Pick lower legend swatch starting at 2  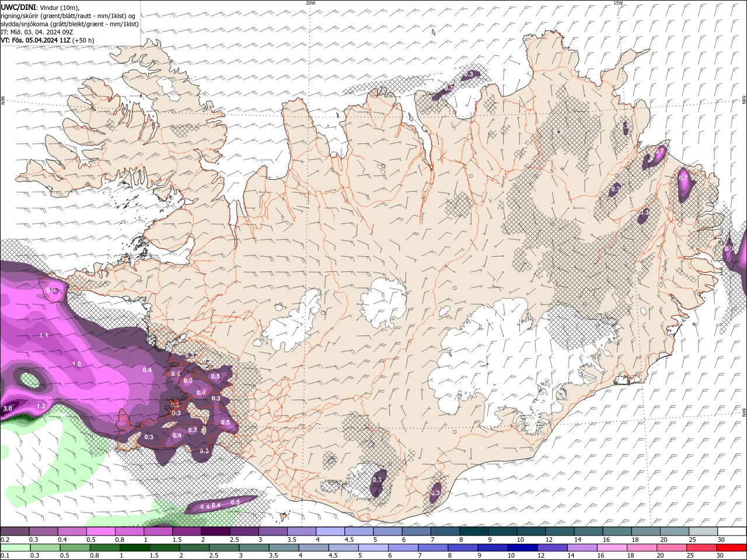pos(194,548)
